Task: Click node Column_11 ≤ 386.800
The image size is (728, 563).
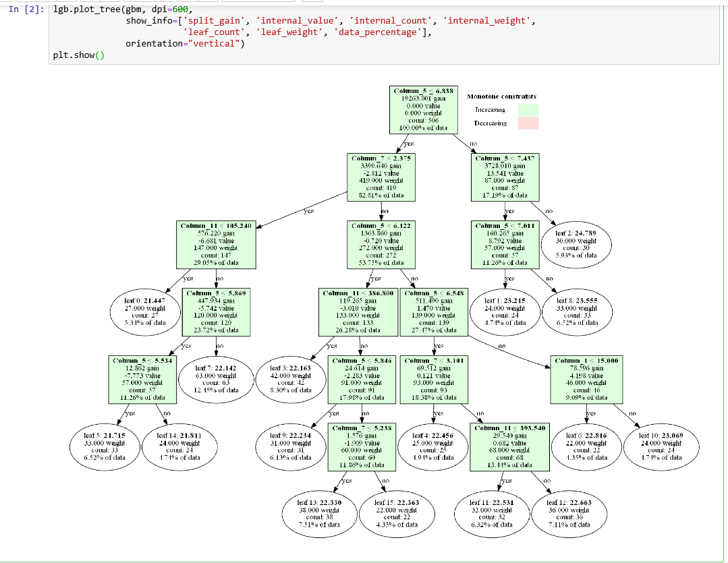Action: pyautogui.click(x=358, y=312)
